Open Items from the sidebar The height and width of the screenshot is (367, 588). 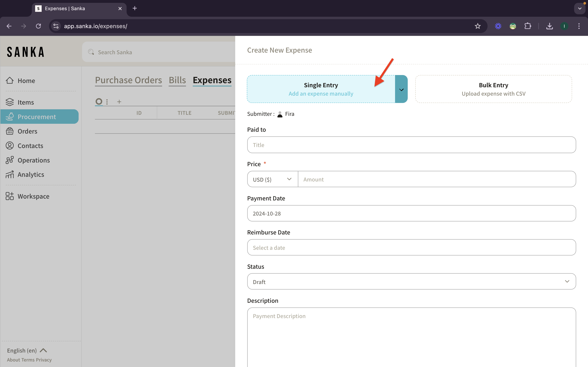[26, 102]
